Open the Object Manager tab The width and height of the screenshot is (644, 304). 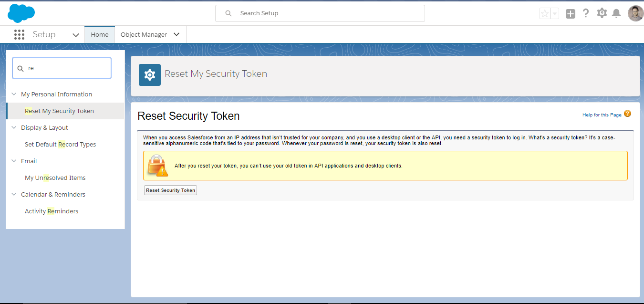click(144, 34)
